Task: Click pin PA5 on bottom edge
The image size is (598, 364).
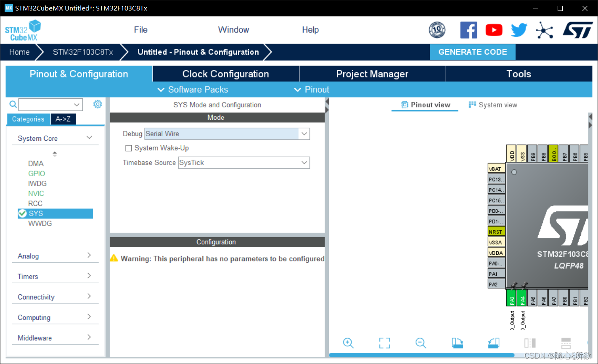Action: click(532, 298)
